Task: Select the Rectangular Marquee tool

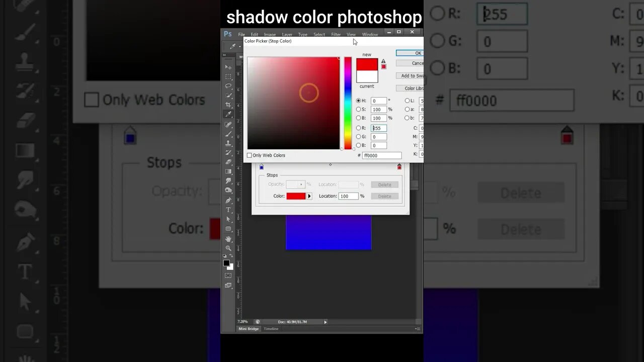Action: (x=228, y=76)
